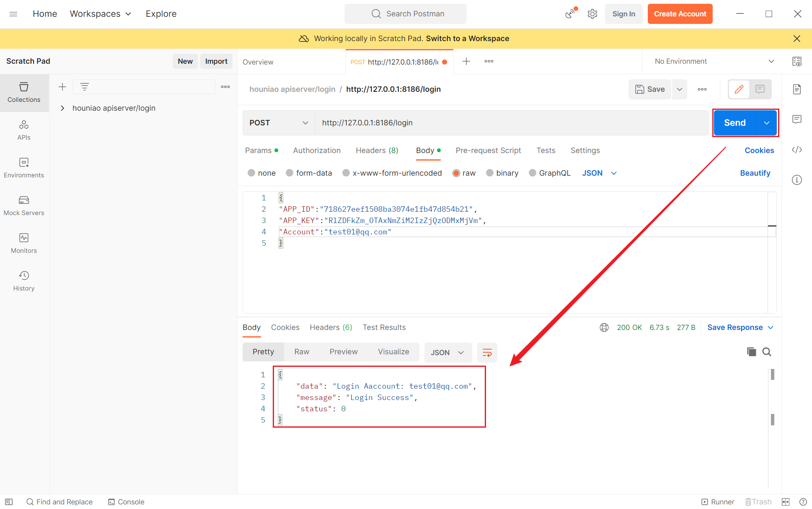Create a new collection with the plus icon
Viewport: 812px width, 509px height.
(62, 87)
